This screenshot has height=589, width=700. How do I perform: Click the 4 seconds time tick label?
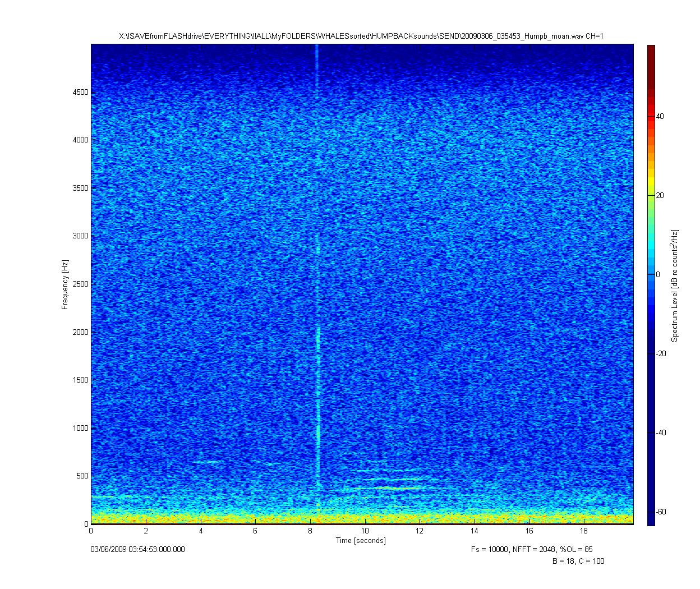pyautogui.click(x=200, y=531)
